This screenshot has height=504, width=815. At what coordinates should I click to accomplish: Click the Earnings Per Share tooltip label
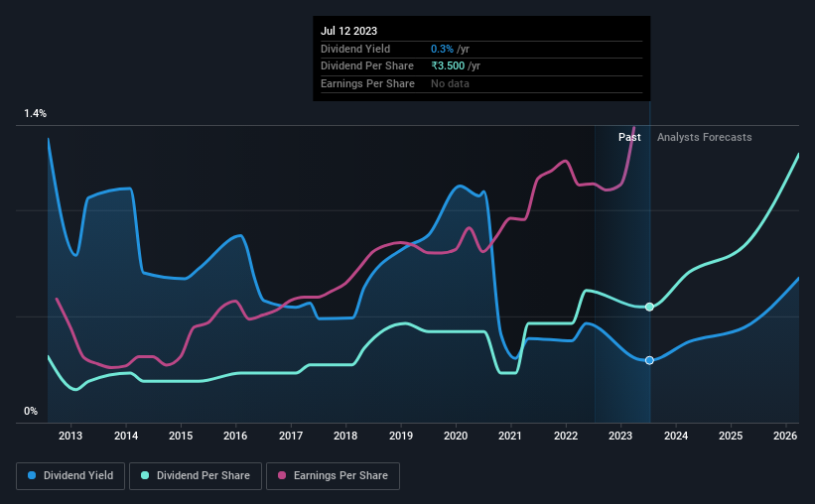pyautogui.click(x=367, y=83)
